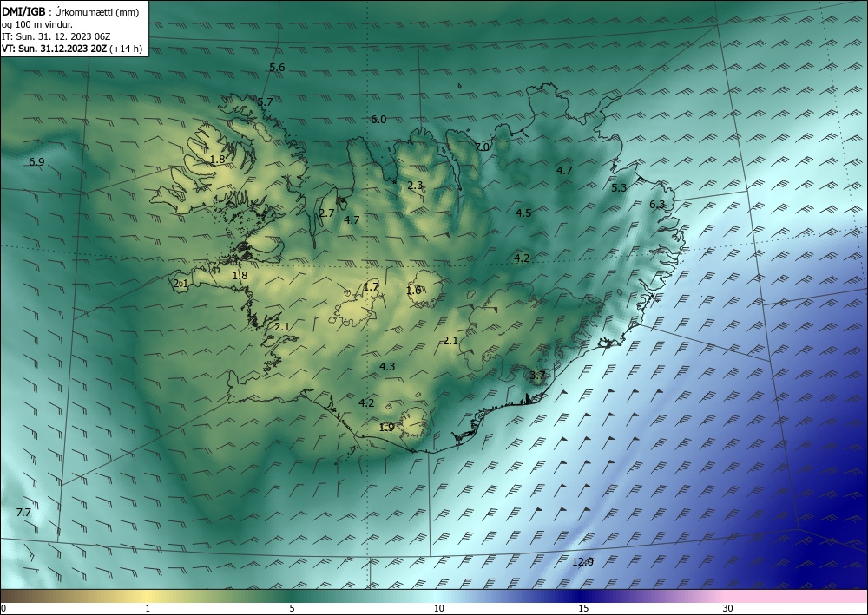868x615 pixels.
Task: Click the 4.3 value label
Action: tap(387, 366)
